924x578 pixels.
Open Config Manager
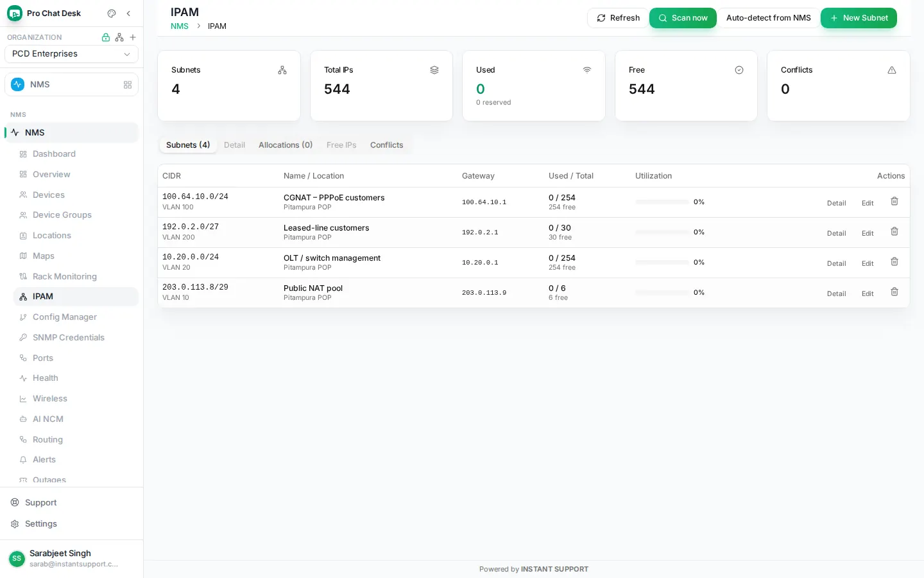click(x=76, y=317)
